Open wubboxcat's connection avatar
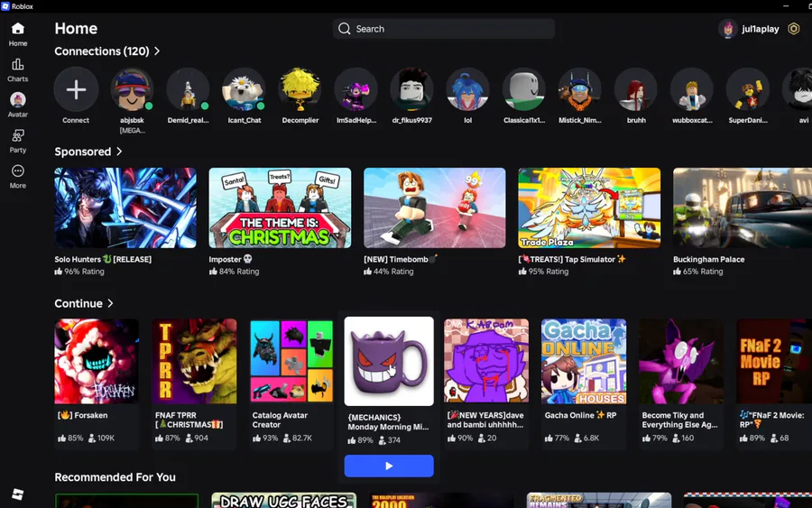The image size is (812, 508). click(692, 89)
